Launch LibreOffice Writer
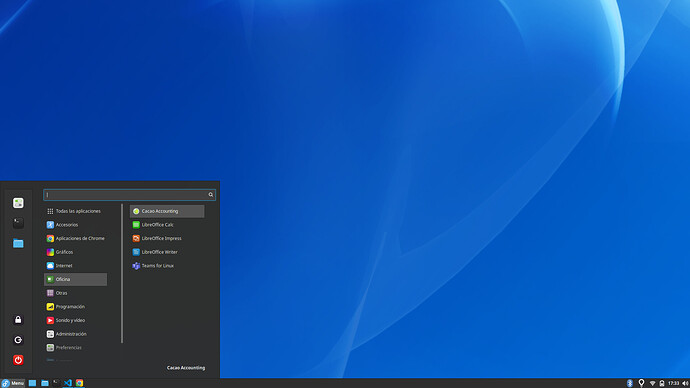The width and height of the screenshot is (690, 388). tap(167, 252)
